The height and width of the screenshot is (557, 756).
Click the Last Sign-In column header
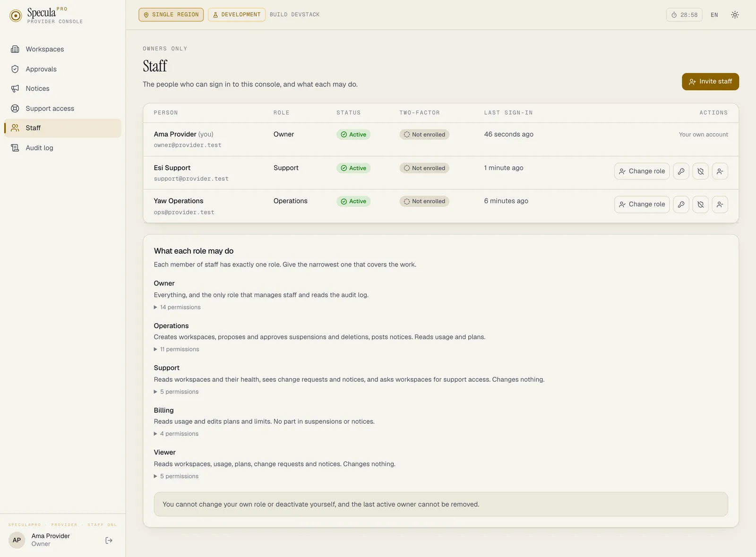(508, 113)
